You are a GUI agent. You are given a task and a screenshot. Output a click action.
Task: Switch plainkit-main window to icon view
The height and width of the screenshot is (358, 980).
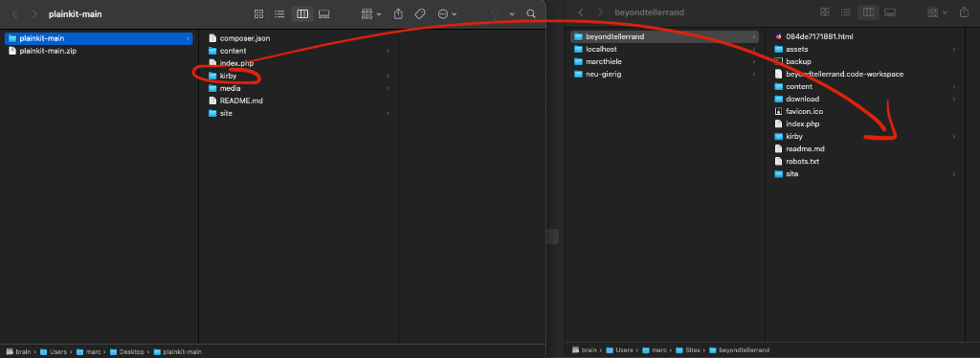[x=258, y=13]
